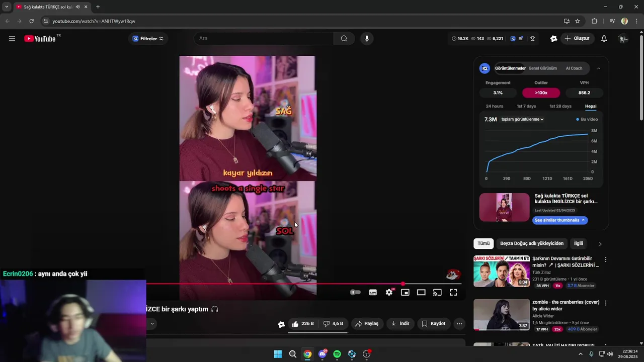Select the 24 hours range

click(x=495, y=106)
